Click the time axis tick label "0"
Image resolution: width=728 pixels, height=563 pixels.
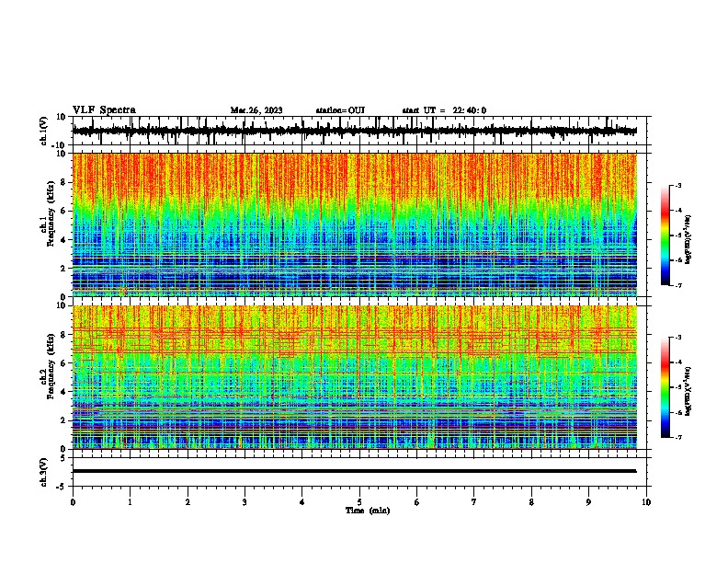(x=73, y=502)
